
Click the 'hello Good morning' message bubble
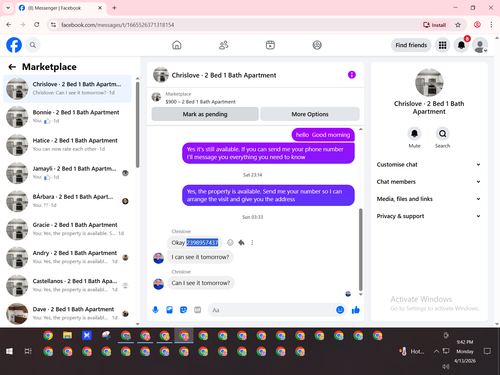click(323, 135)
